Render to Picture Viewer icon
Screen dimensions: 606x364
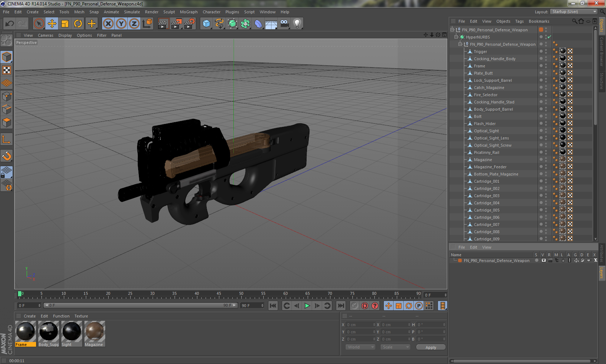click(176, 24)
